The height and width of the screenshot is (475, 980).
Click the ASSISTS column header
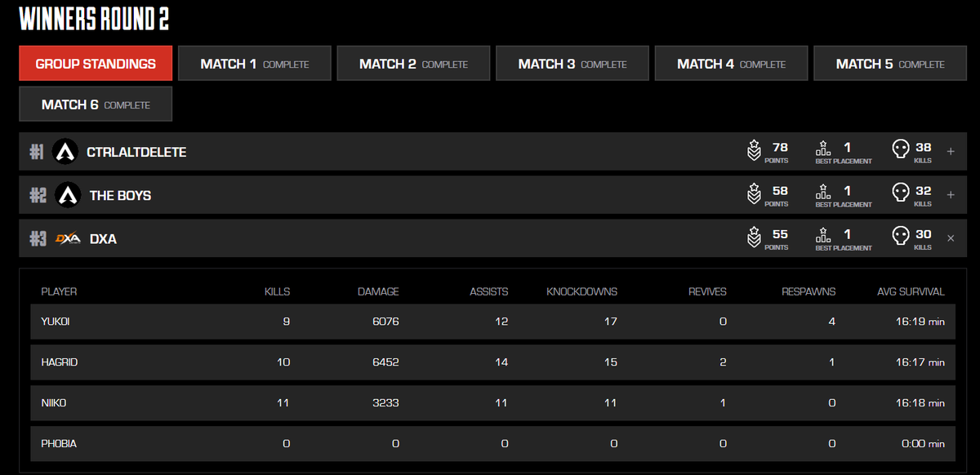click(x=488, y=291)
